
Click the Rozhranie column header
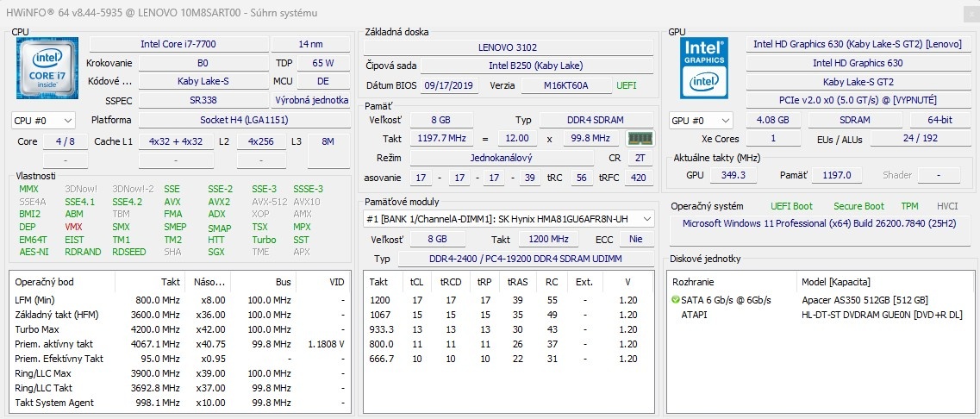733,282
